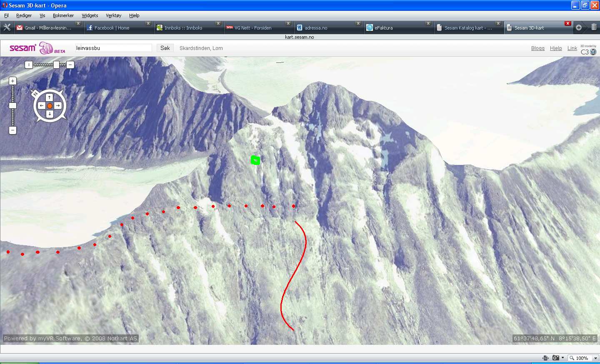600x364 pixels.
Task: Open the closed tabs trash icon
Action: [x=594, y=27]
